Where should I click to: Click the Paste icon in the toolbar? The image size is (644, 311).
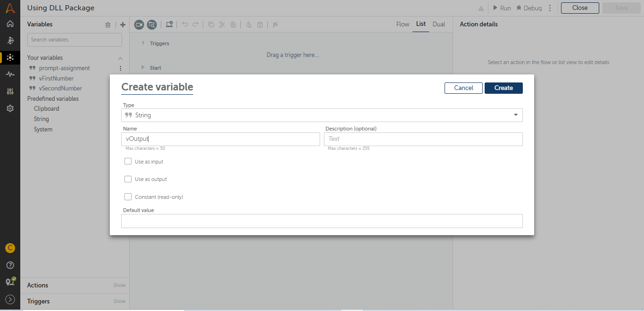coord(233,25)
